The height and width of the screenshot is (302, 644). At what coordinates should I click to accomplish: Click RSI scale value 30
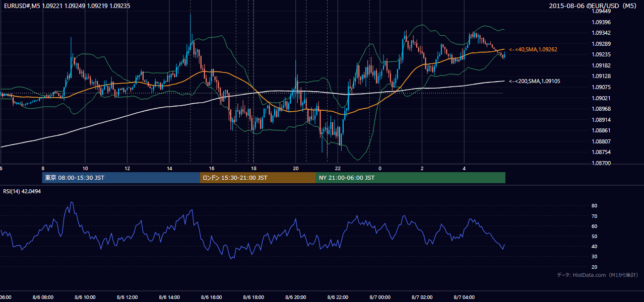595,257
